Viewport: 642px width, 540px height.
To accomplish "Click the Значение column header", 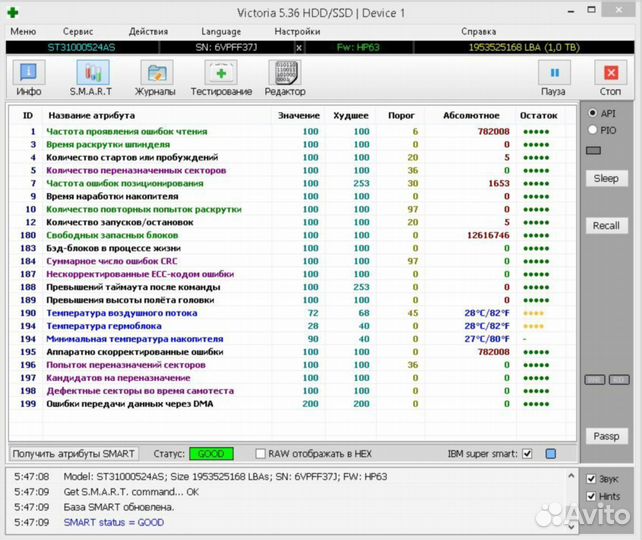I will click(298, 116).
